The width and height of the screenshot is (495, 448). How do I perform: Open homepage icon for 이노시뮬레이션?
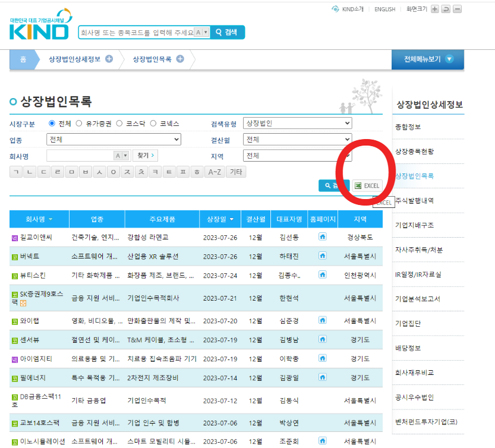click(322, 440)
